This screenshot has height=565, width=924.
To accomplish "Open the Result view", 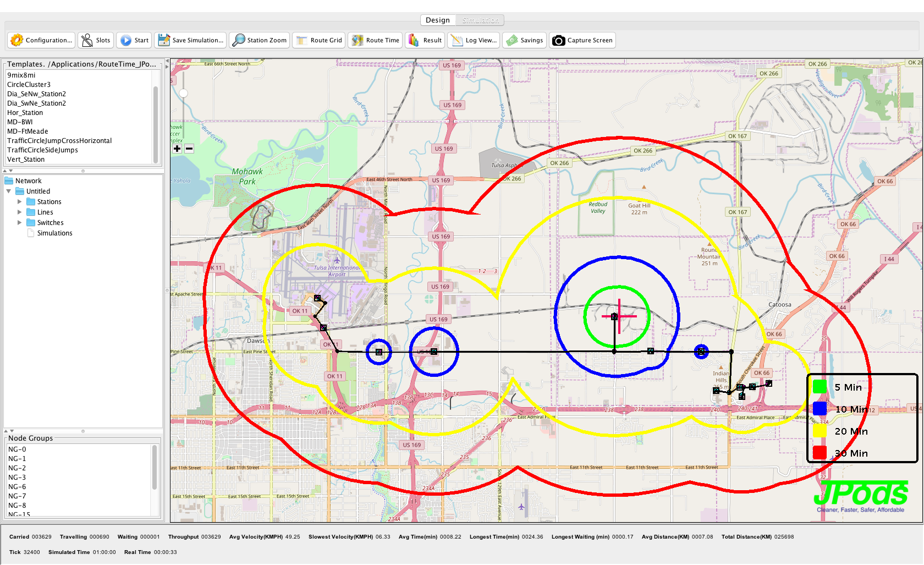I will 425,40.
